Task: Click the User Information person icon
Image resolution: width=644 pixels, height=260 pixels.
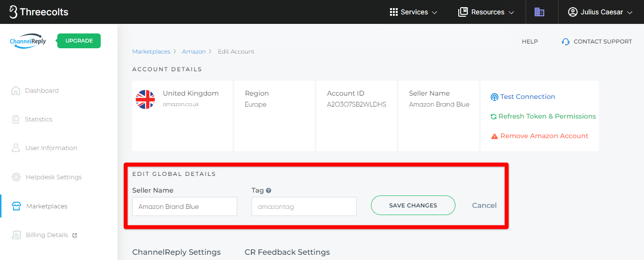Action: (16, 148)
